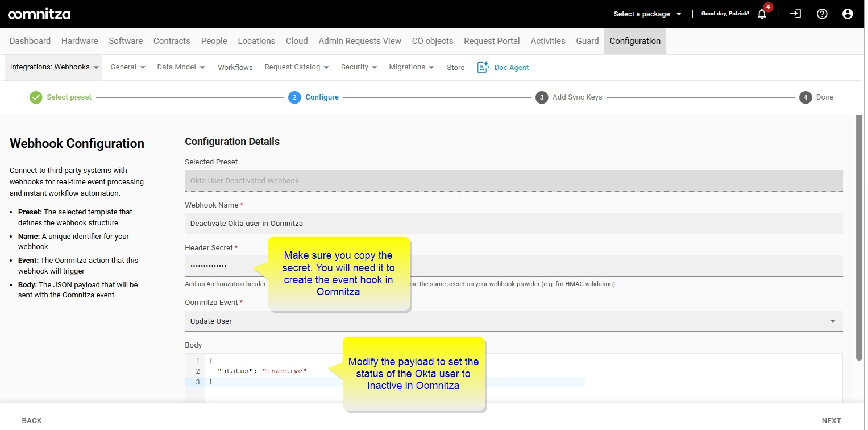
Task: Click the Select preset step label
Action: 69,97
